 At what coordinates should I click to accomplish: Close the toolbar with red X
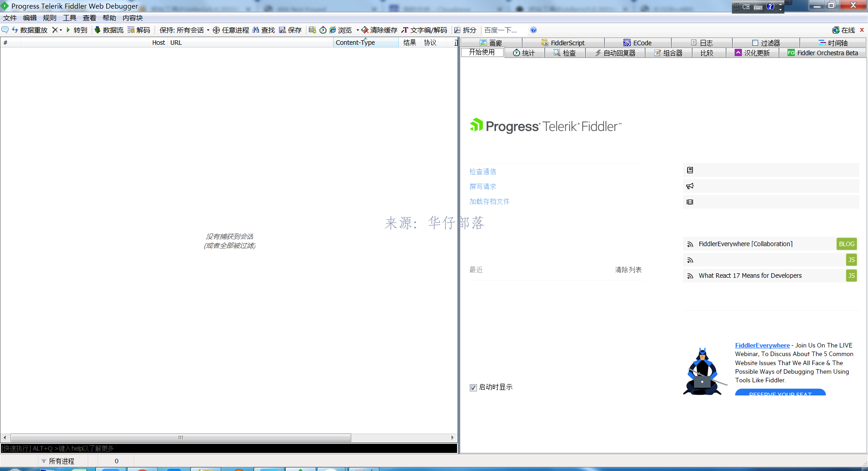coord(862,30)
